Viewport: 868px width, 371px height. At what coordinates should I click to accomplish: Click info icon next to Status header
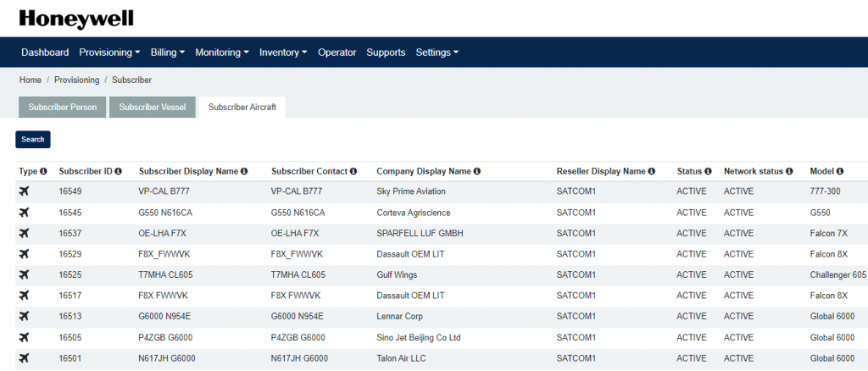click(708, 171)
